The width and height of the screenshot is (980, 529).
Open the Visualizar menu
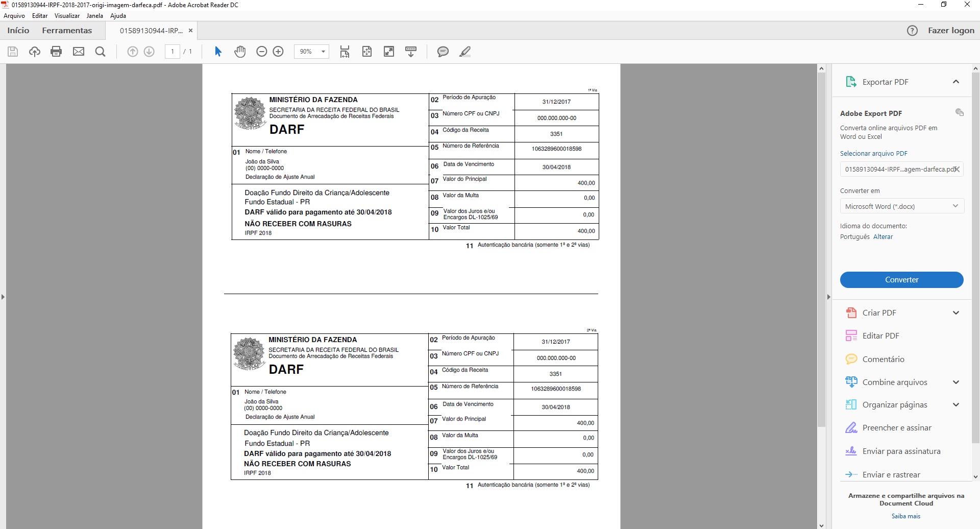pyautogui.click(x=67, y=16)
